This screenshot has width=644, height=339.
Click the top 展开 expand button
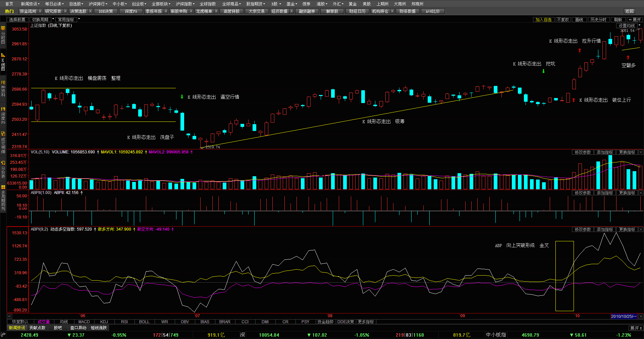click(x=635, y=20)
